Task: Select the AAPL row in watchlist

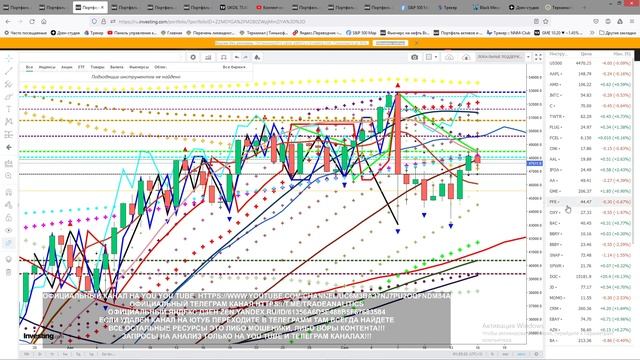Action: pyautogui.click(x=590, y=74)
